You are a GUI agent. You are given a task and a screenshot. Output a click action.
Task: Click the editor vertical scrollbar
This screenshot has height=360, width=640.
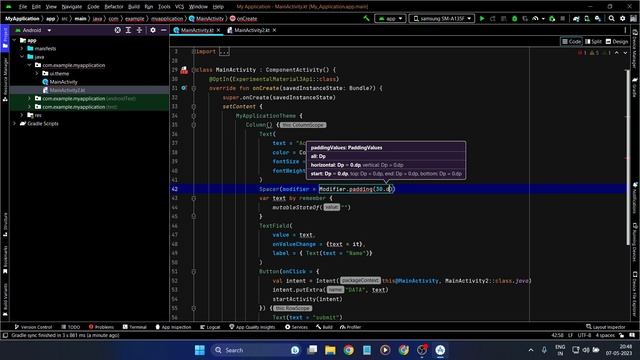point(628,157)
